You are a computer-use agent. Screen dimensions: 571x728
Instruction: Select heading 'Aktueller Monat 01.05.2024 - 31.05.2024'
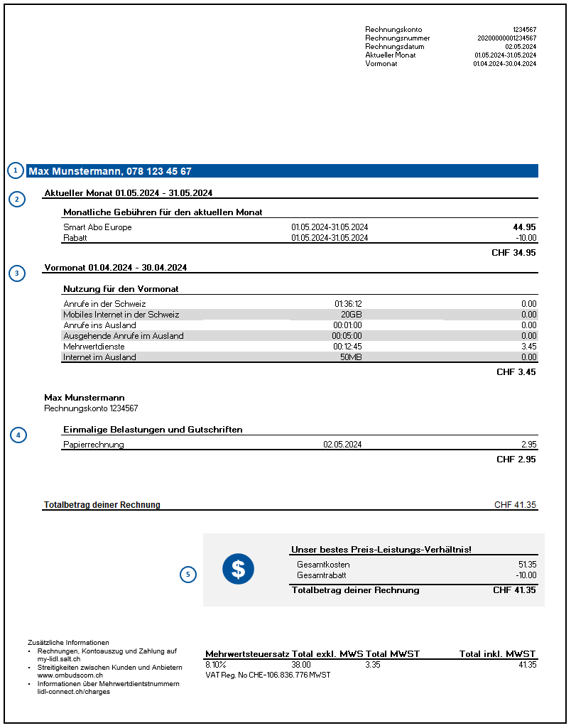point(128,192)
